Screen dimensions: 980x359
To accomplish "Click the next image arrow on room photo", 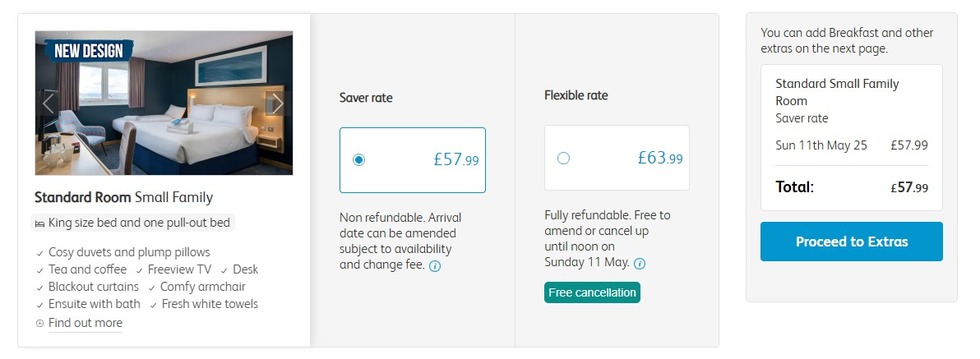I will (x=277, y=104).
